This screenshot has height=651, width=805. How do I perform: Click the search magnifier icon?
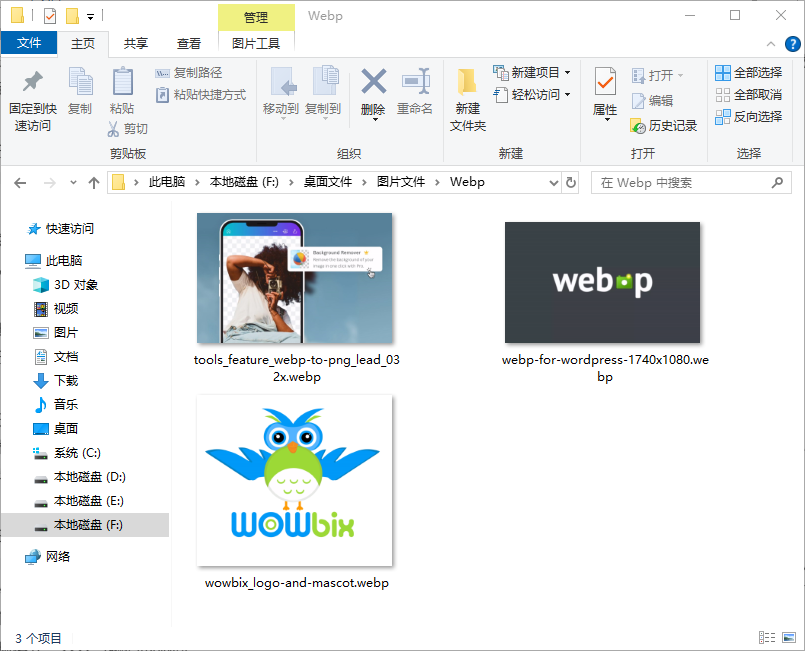[777, 182]
